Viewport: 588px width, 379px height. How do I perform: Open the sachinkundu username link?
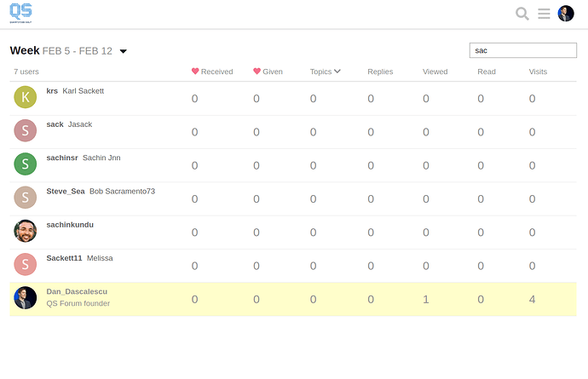pos(70,225)
